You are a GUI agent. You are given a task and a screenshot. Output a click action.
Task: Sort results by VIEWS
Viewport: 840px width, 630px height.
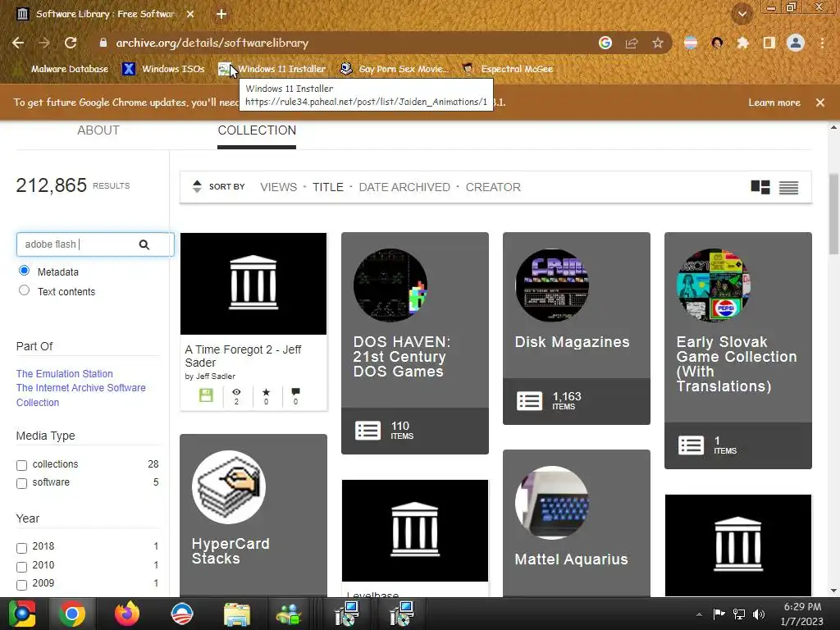click(x=279, y=187)
